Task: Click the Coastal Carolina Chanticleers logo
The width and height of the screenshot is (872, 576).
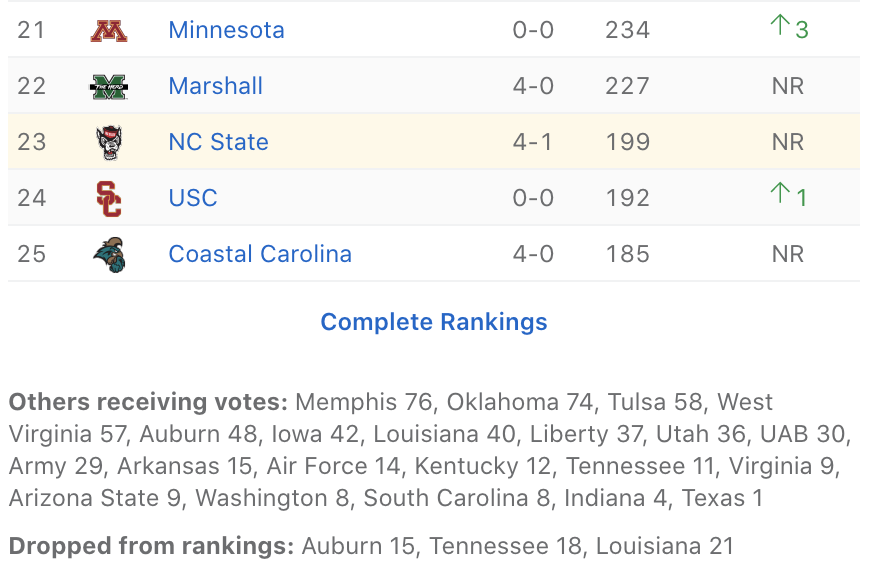Action: (108, 255)
